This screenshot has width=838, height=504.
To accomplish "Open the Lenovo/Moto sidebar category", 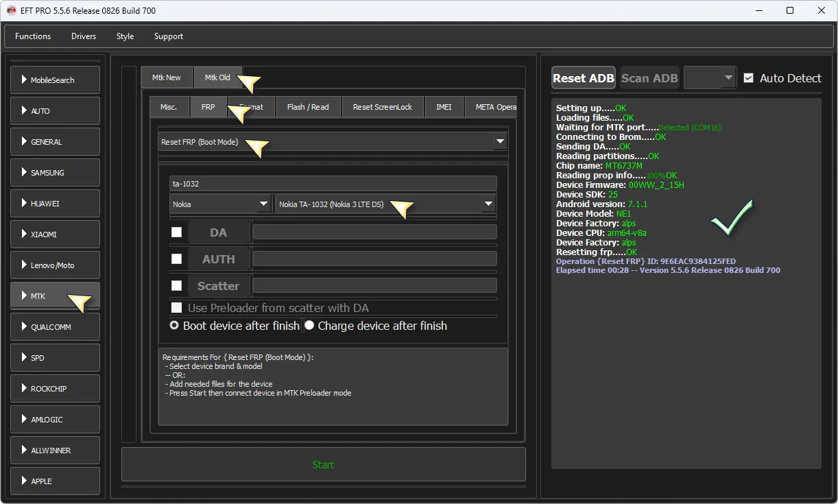I will point(55,265).
